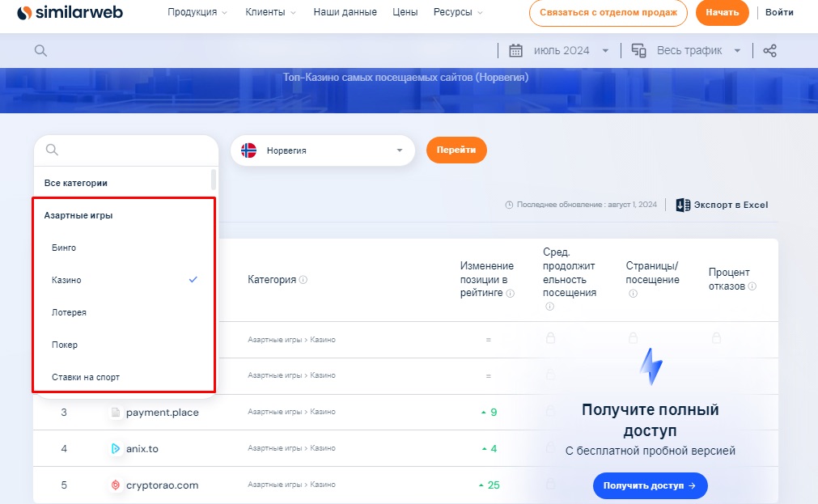The width and height of the screenshot is (818, 504).
Task: Click Экспорт в Excel
Action: click(x=722, y=205)
